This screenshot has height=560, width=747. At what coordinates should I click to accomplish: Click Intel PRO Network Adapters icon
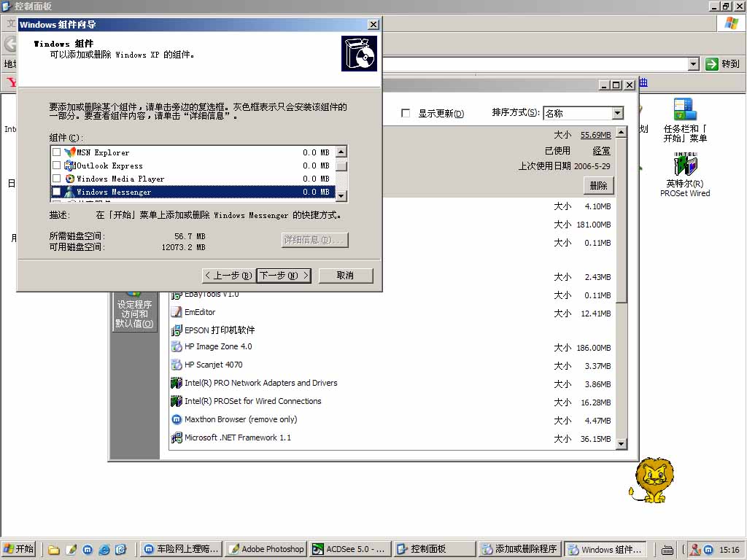[177, 383]
